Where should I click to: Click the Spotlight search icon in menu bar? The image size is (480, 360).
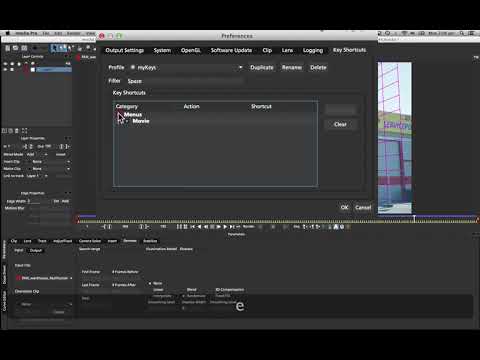(x=462, y=33)
